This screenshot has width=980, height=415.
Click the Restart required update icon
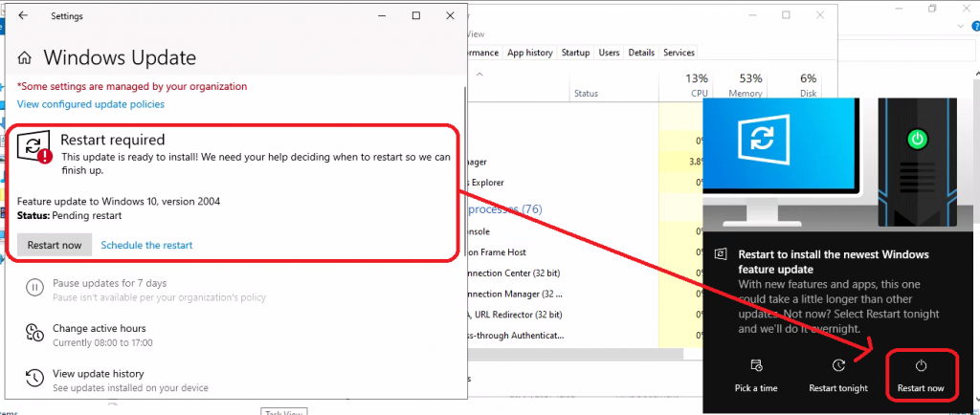[x=33, y=148]
